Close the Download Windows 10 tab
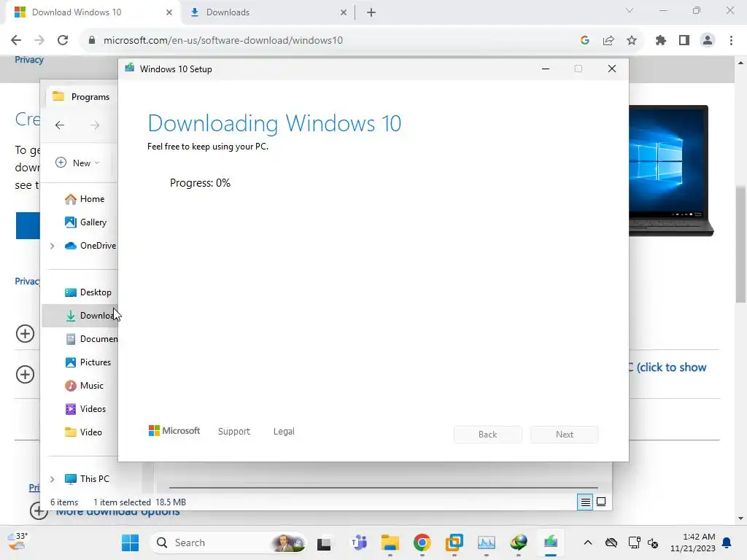747x560 pixels. pos(169,12)
